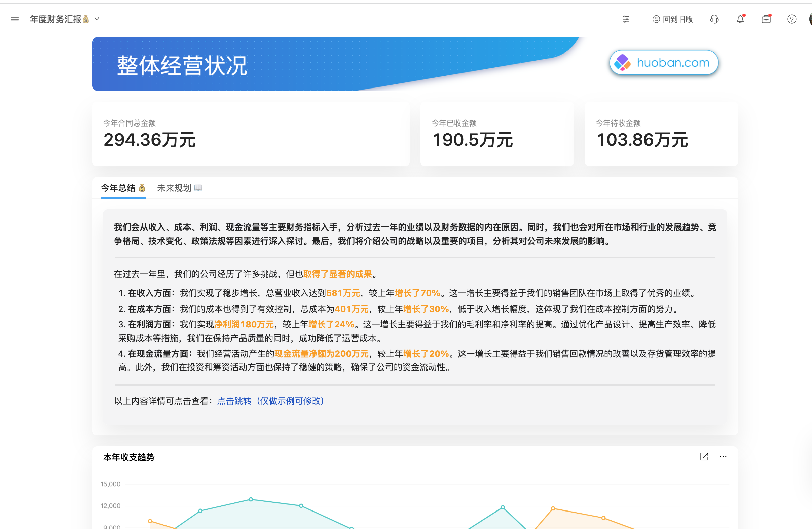
Task: Open the chart's more options ellipsis menu
Action: (x=723, y=456)
